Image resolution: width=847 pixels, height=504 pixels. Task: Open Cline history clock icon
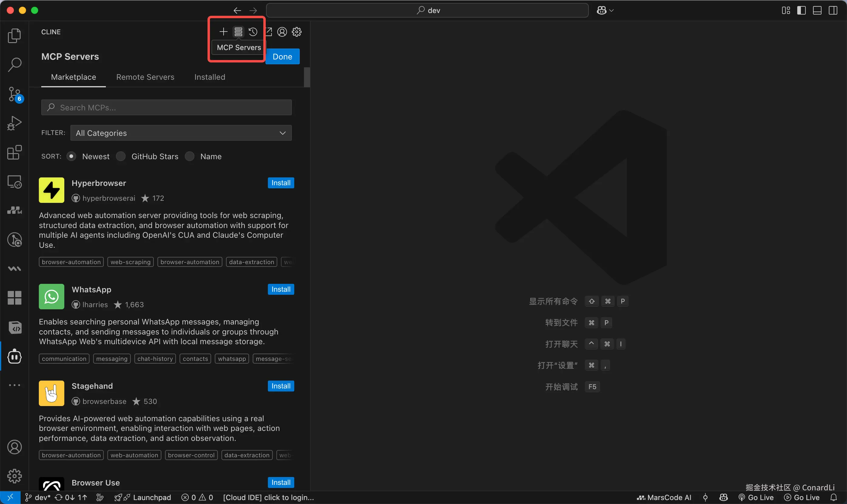(253, 32)
